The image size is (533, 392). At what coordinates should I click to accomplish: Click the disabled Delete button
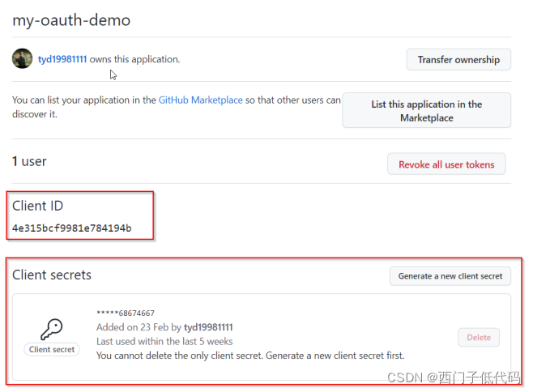click(479, 337)
